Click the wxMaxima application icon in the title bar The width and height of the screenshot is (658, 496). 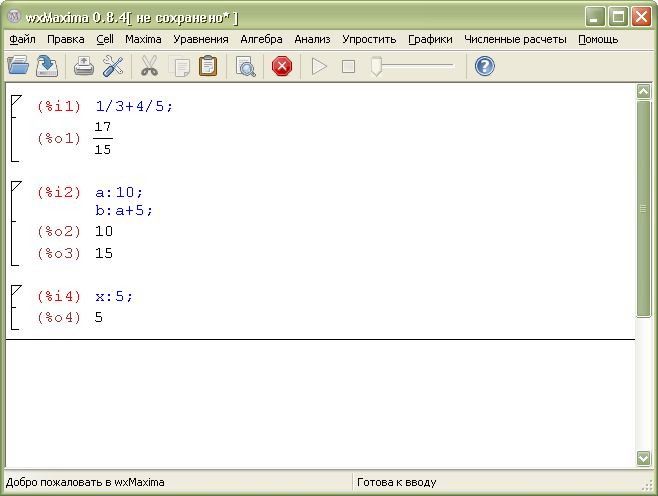(x=14, y=17)
